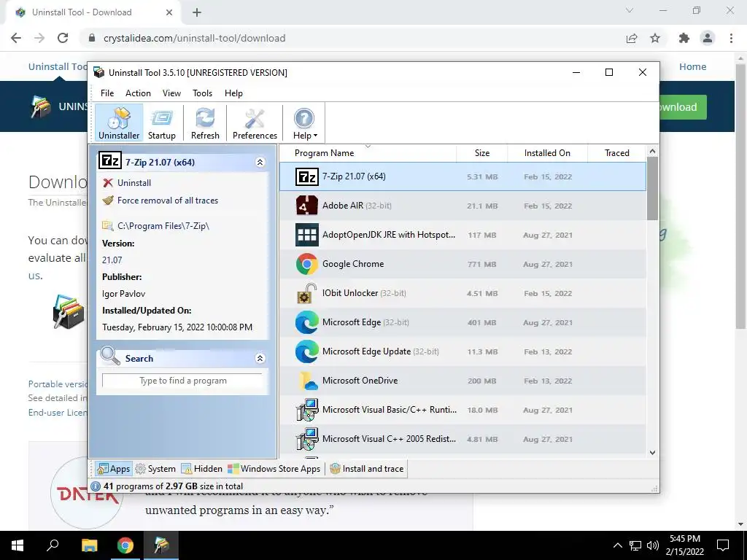Select the AdoptOpenJDK JRE icon

click(x=307, y=235)
